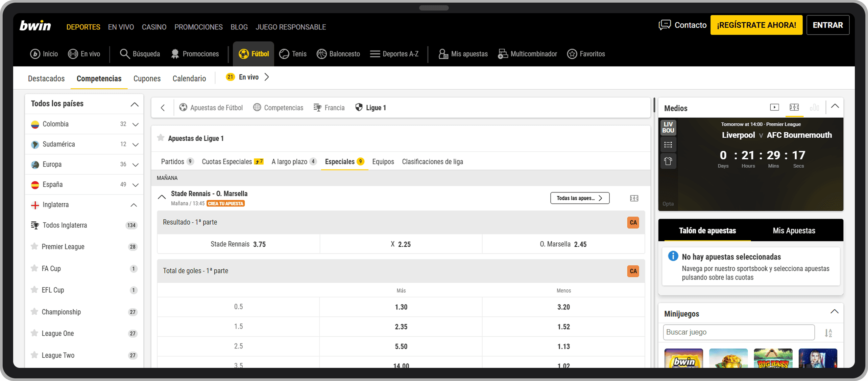Viewport: 868px width, 381px height.
Task: Bet on O. Marsella 2.45
Action: [x=564, y=244]
